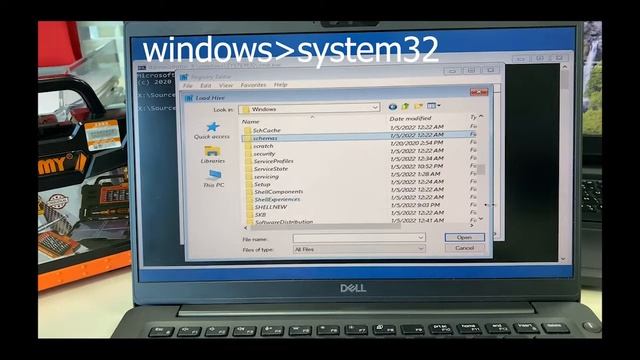Select the SchCache folder

point(267,130)
